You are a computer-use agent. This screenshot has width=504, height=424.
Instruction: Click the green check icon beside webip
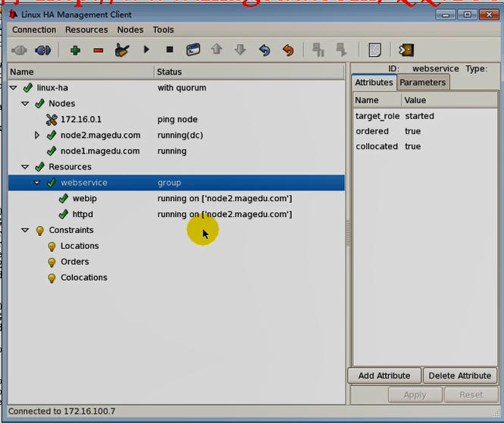[64, 198]
